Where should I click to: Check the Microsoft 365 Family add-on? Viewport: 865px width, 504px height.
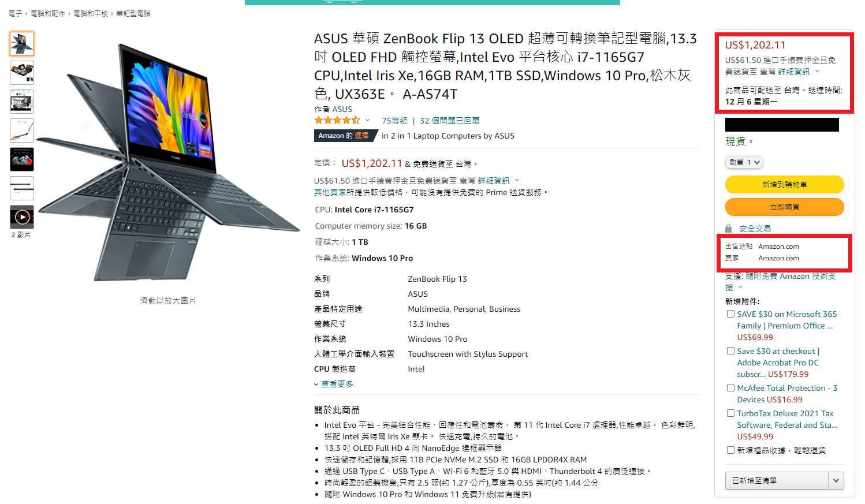[730, 314]
